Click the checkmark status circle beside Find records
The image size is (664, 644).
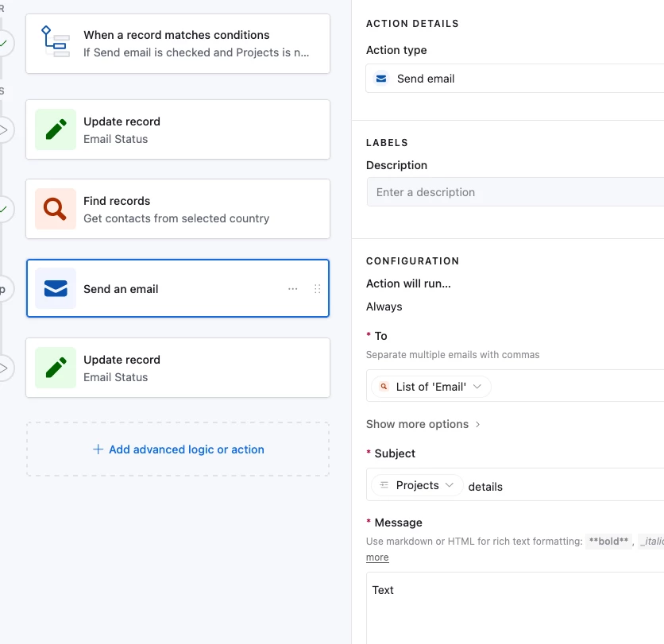click(x=4, y=209)
